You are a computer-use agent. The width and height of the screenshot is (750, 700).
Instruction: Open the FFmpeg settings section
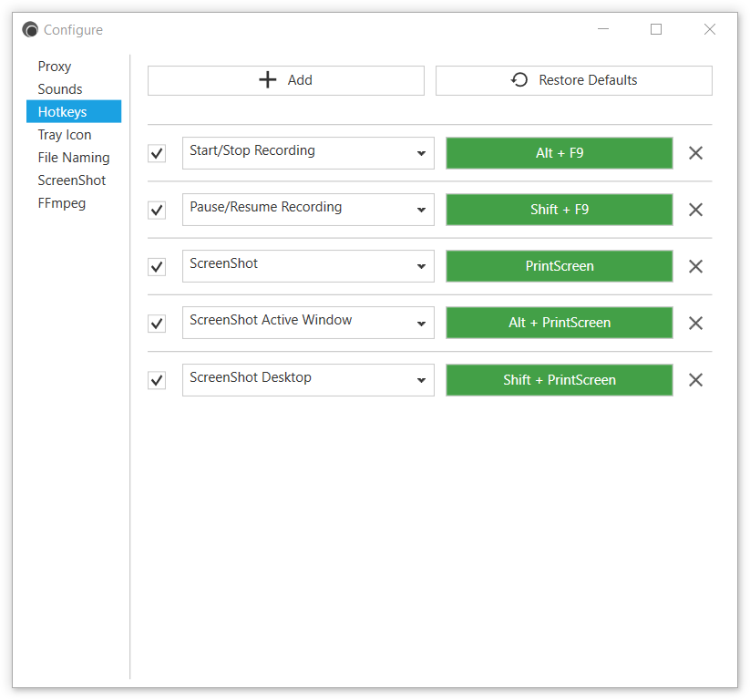pos(62,203)
